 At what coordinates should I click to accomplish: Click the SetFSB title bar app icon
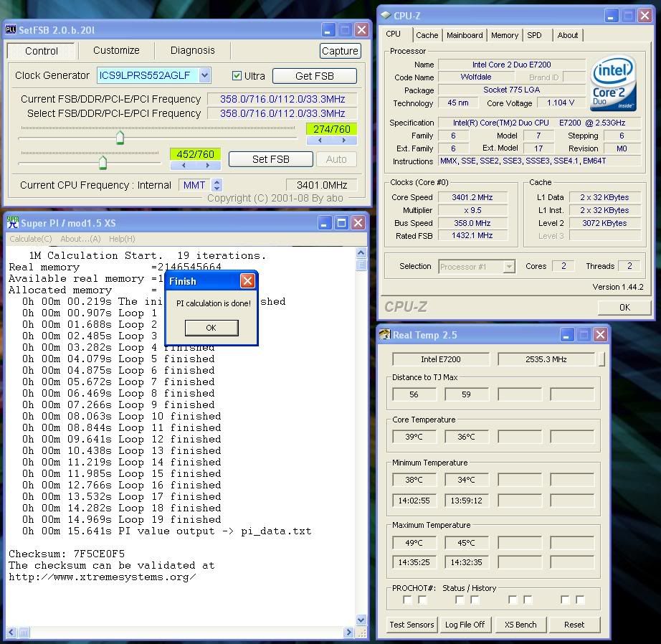(x=11, y=29)
